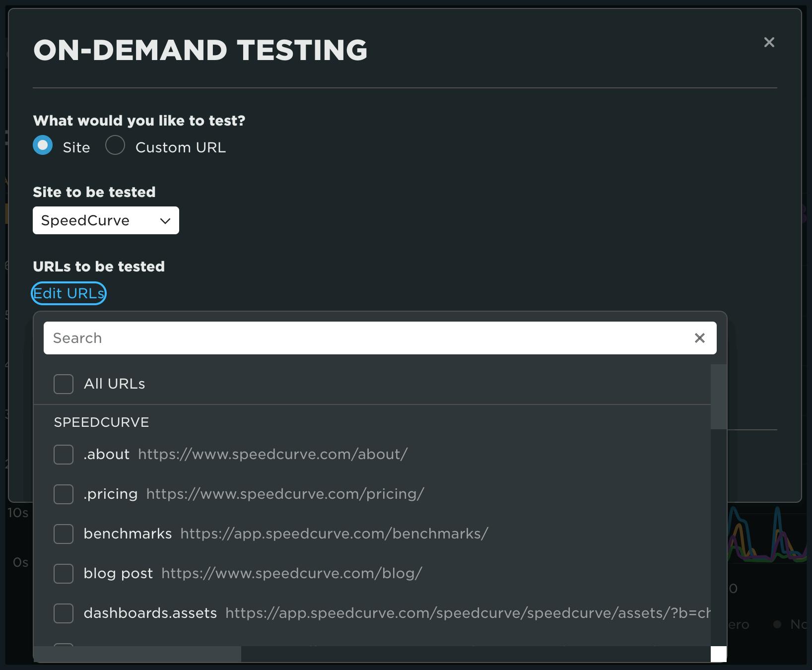Open the dropdown chevron next to SpeedCurve

(x=164, y=220)
